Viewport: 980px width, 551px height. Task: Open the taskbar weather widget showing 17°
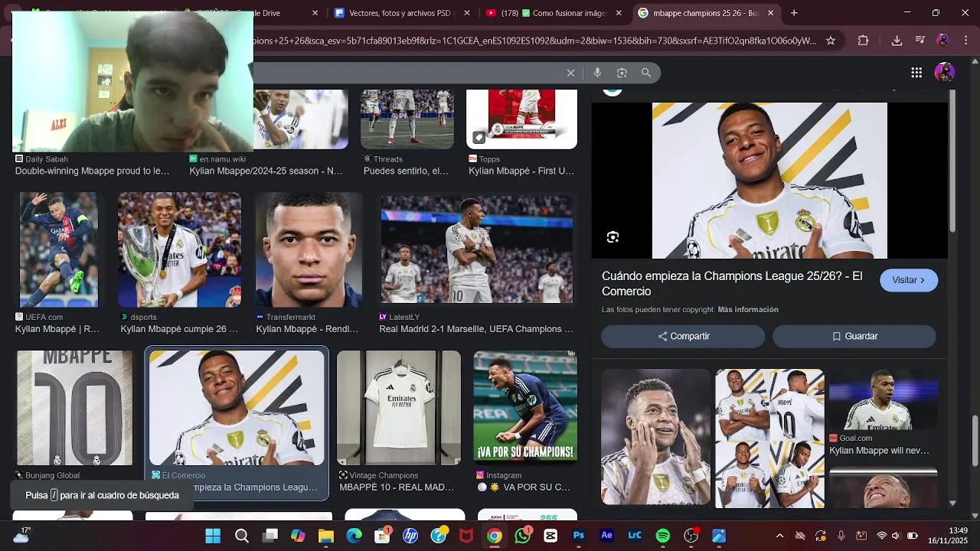click(x=21, y=536)
